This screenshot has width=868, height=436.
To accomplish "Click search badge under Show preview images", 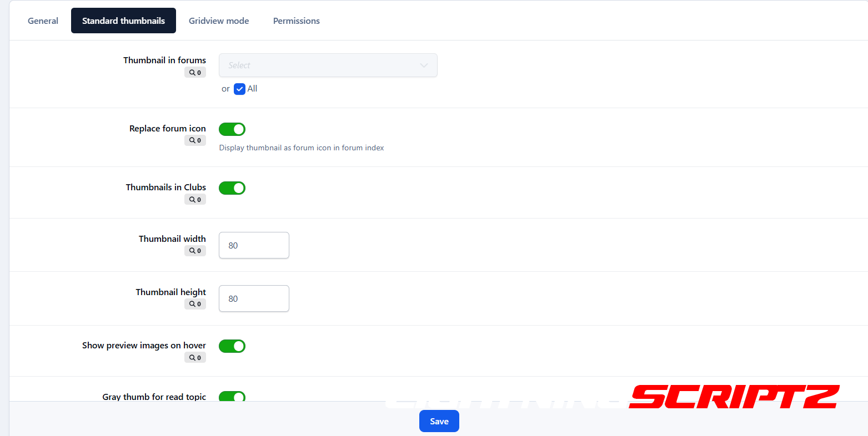I will tap(195, 358).
